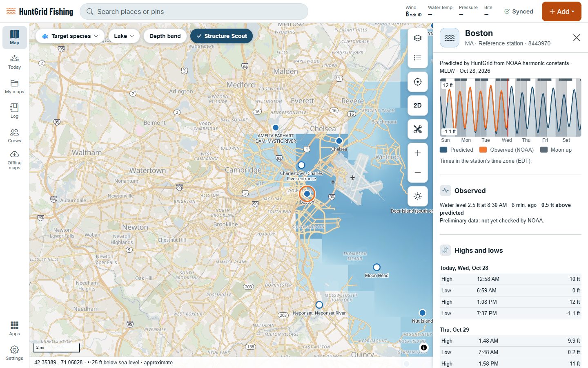Viewport: 588px width, 368px height.
Task: Expand the Target species dropdown
Action: pyautogui.click(x=71, y=36)
